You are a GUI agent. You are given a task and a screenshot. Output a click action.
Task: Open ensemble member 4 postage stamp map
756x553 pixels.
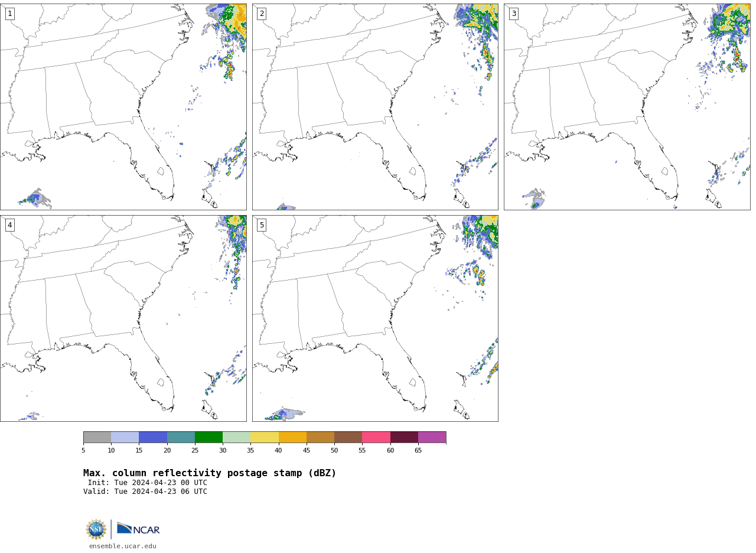(123, 318)
